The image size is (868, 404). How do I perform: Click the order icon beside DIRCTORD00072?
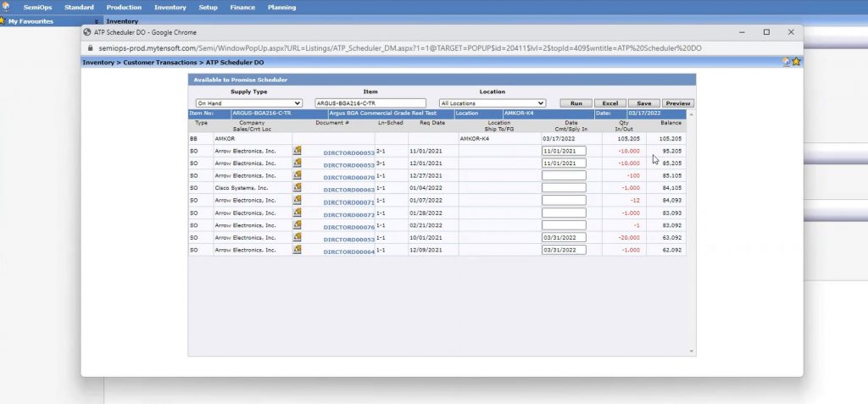point(298,212)
